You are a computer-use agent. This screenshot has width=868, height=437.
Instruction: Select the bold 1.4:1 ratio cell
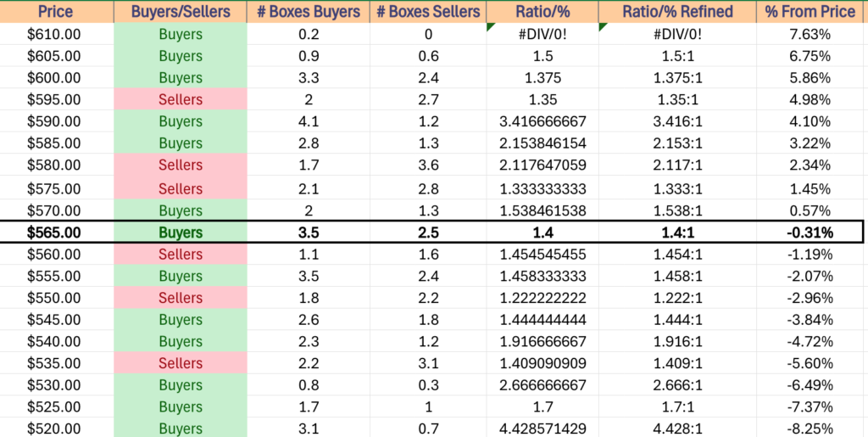pos(677,233)
